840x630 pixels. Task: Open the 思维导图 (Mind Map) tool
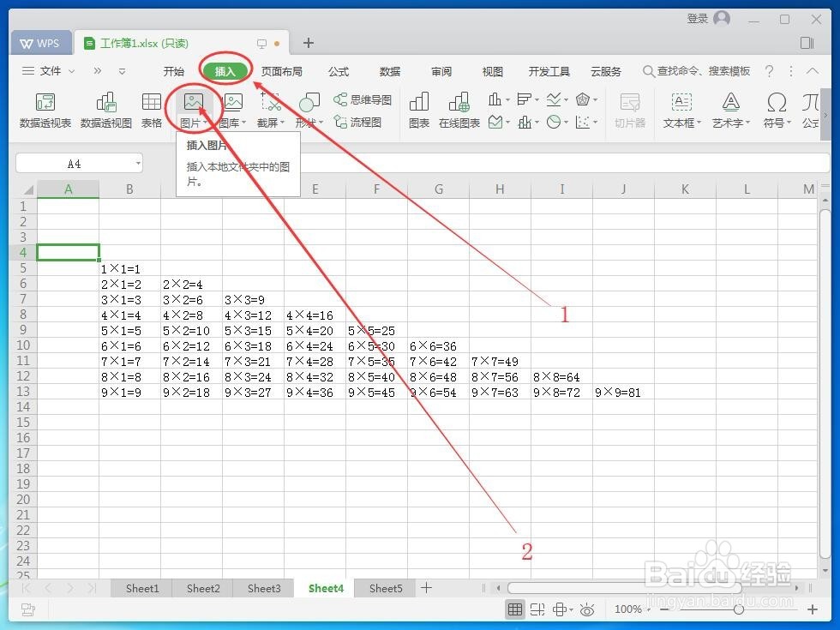(363, 99)
